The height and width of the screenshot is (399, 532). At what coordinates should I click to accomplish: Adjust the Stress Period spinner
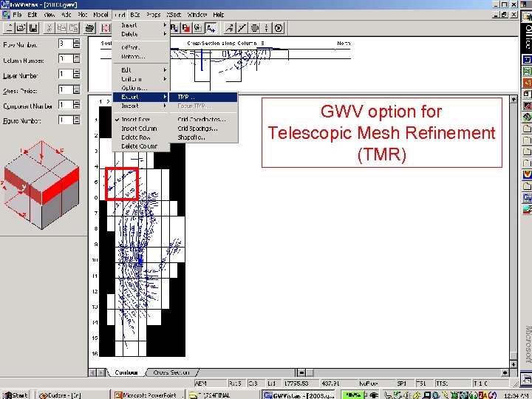[77, 89]
